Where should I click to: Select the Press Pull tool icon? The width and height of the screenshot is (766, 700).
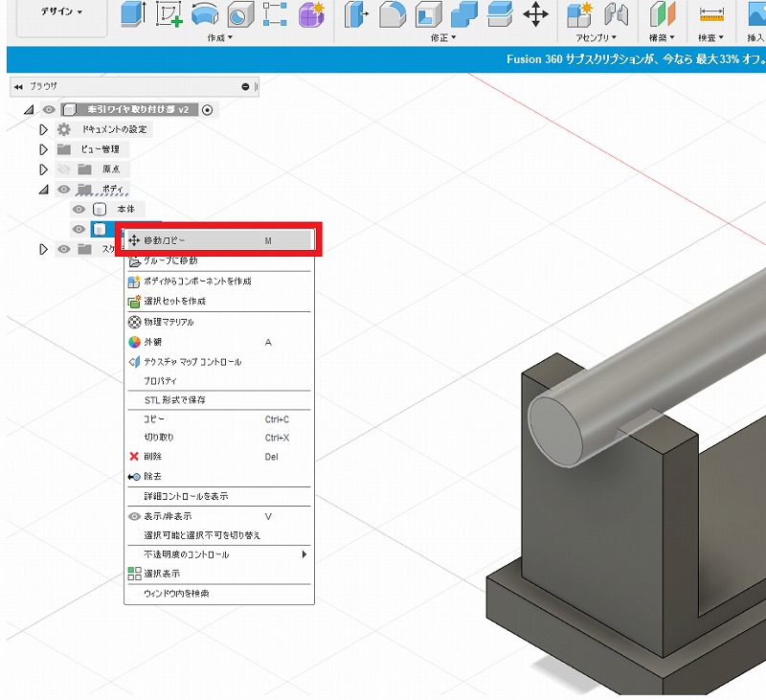point(355,13)
